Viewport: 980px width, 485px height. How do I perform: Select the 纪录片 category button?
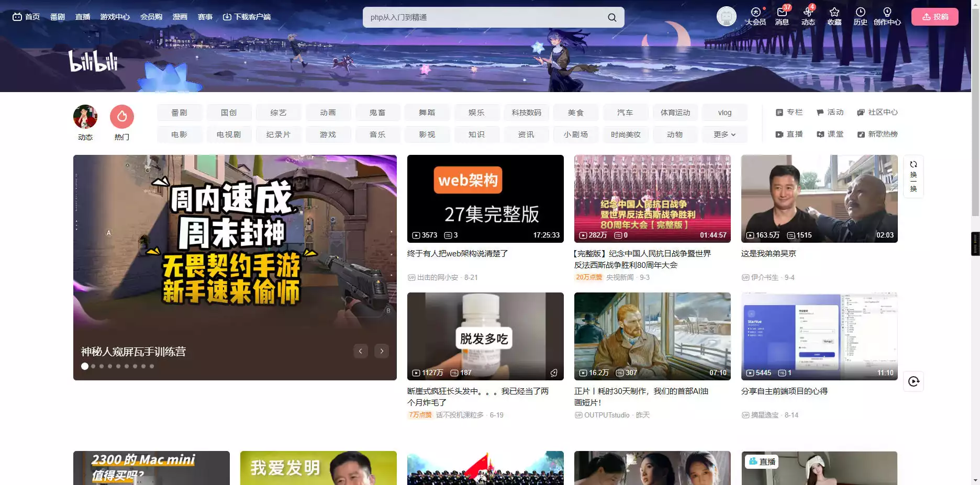(x=279, y=134)
